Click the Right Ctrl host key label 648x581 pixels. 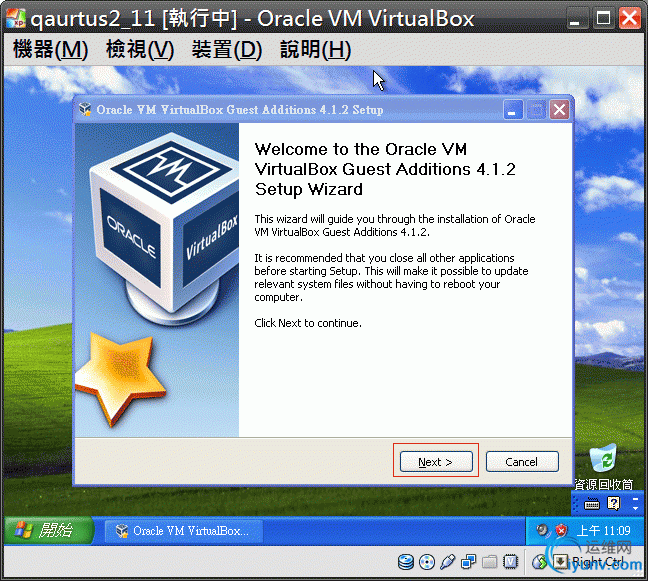(x=598, y=562)
